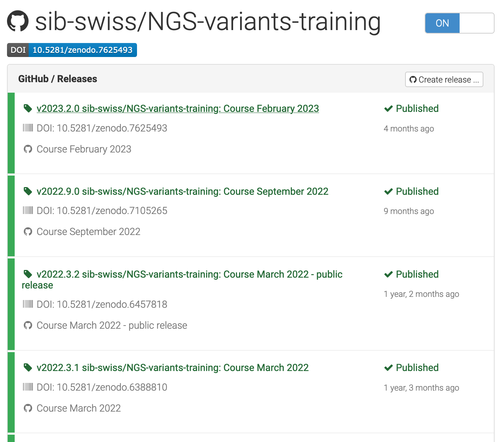
Task: Open the v2022.3.2 Course March 2022 public release
Action: coord(182,280)
